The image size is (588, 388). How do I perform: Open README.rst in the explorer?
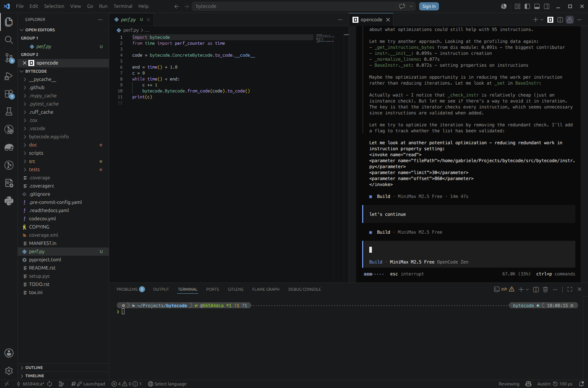tap(63, 268)
